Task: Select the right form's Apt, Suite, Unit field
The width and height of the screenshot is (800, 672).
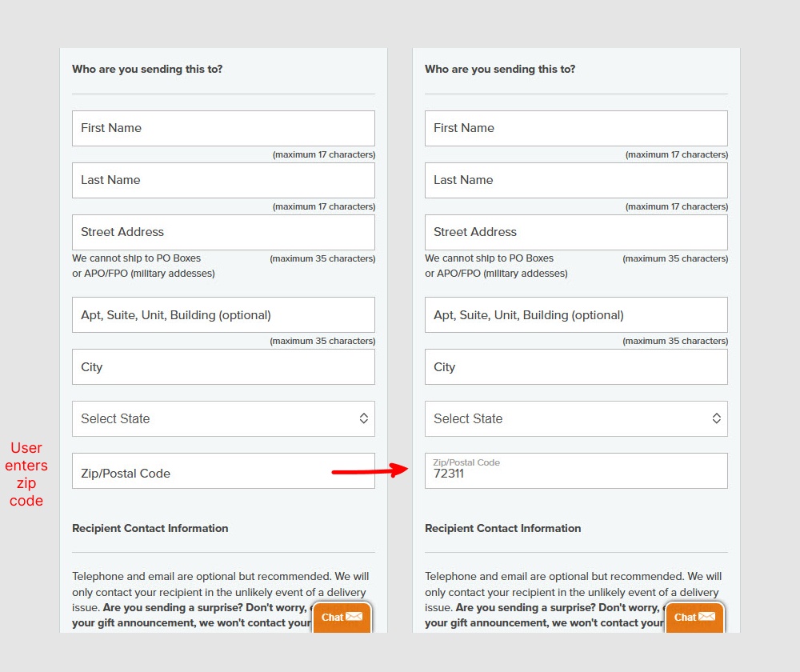Action: (x=576, y=315)
